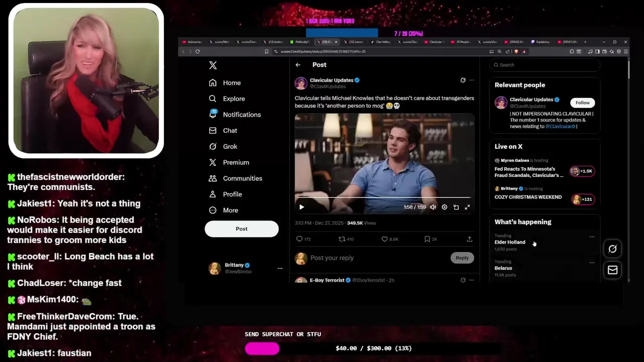Open Grok in the sidebar
This screenshot has width=644, height=362.
(223, 146)
